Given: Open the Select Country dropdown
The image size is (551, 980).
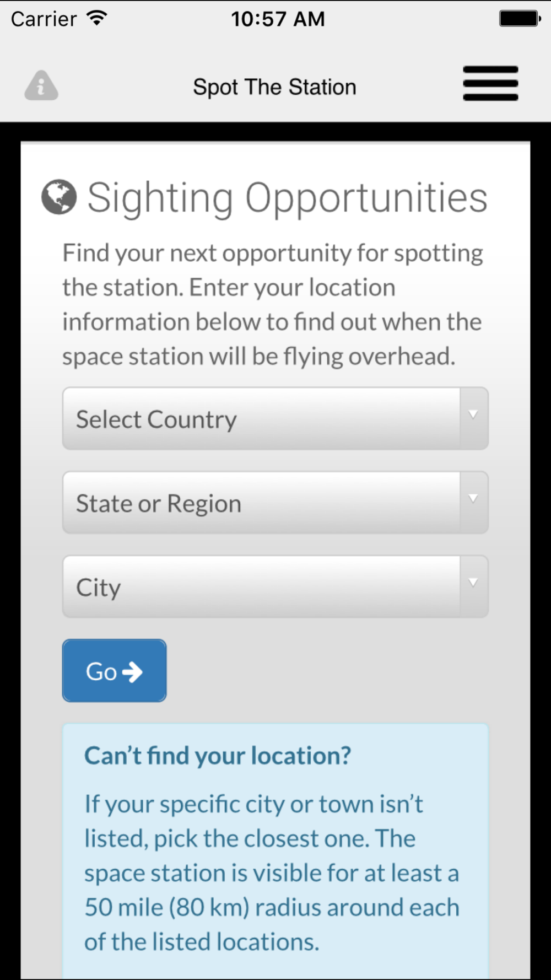Looking at the screenshot, I should 262,419.
